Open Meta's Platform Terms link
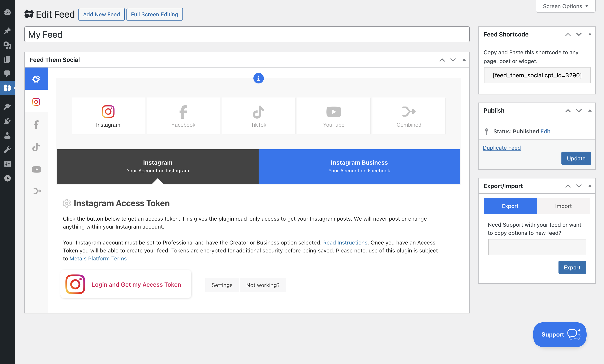The image size is (604, 364). (x=98, y=258)
